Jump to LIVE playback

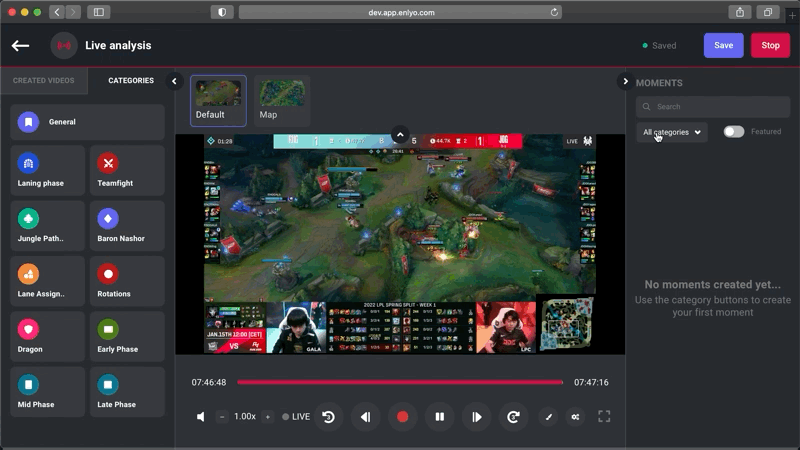pos(296,417)
